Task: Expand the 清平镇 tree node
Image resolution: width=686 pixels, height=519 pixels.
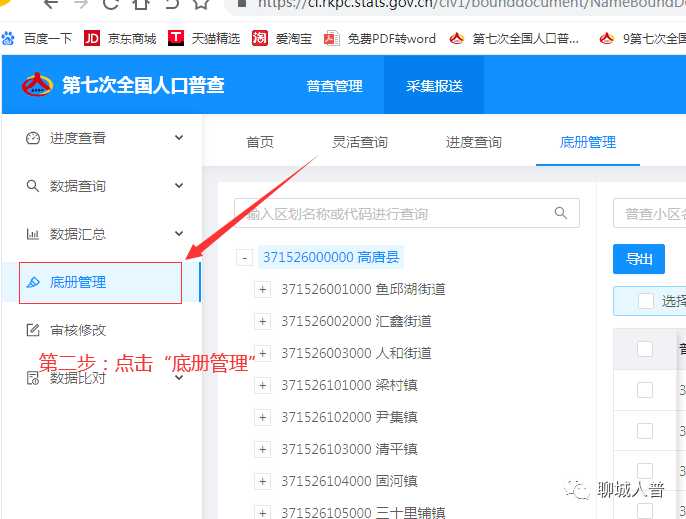Action: tap(262, 449)
